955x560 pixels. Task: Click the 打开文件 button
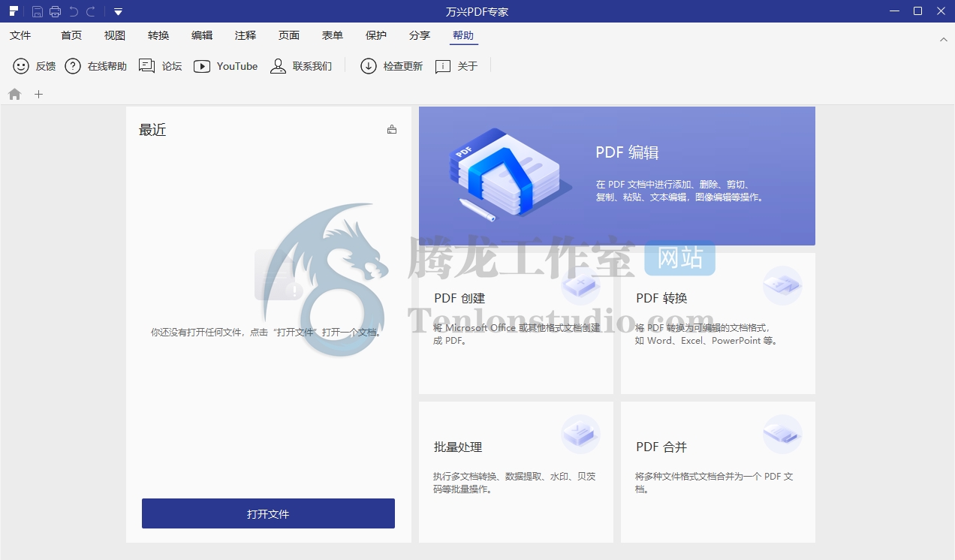click(268, 513)
